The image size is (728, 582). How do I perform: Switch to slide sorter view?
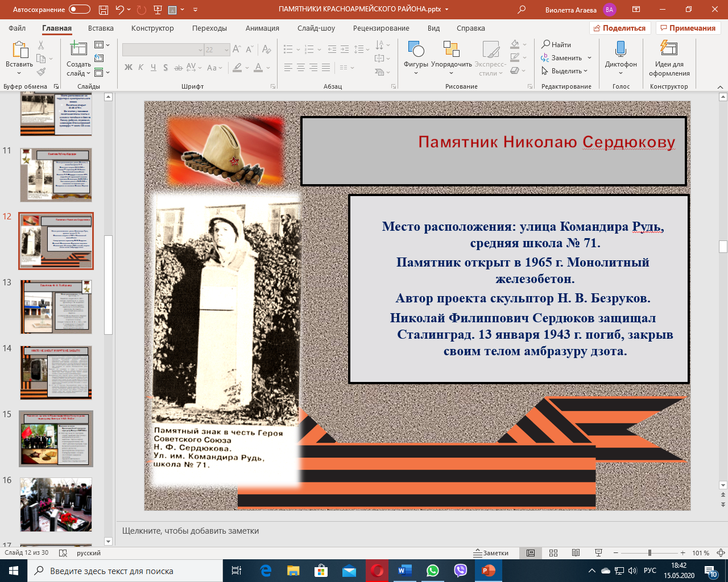click(x=553, y=553)
